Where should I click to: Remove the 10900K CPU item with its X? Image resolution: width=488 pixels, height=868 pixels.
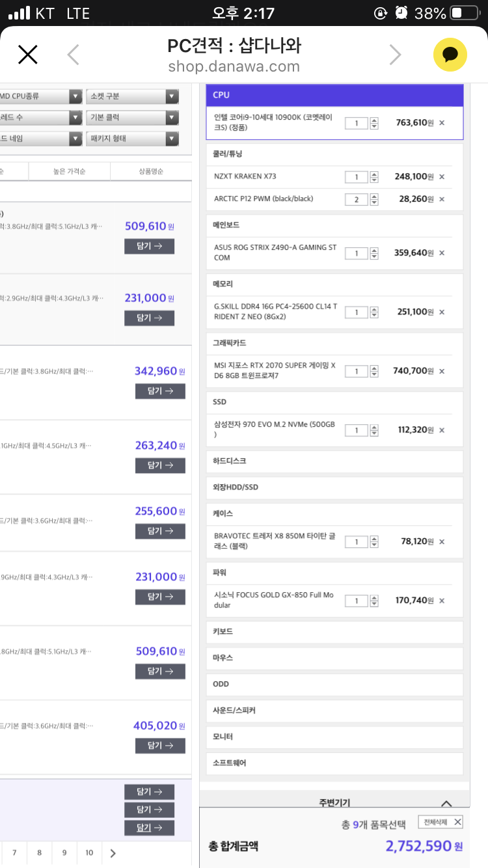click(x=442, y=123)
